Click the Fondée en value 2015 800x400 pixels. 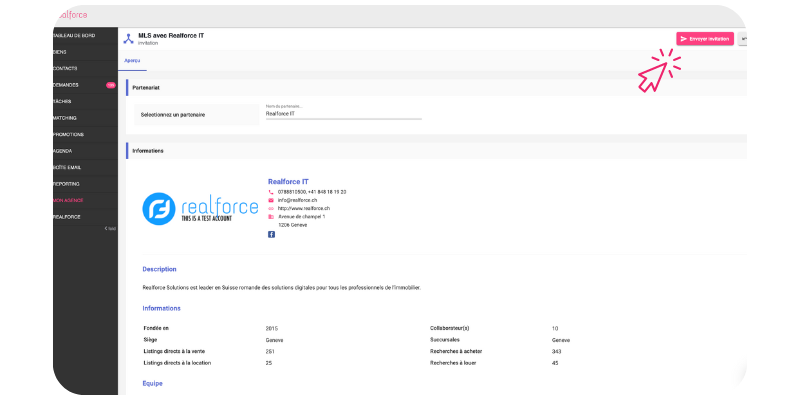pos(271,329)
